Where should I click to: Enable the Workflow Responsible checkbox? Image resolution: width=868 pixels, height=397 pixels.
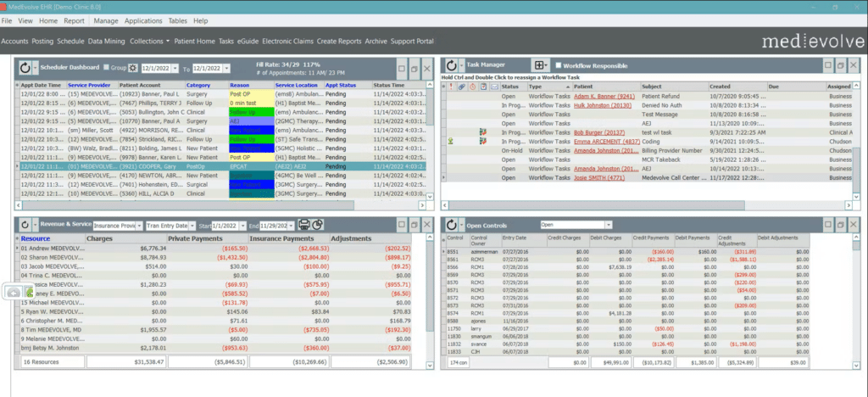coord(558,65)
